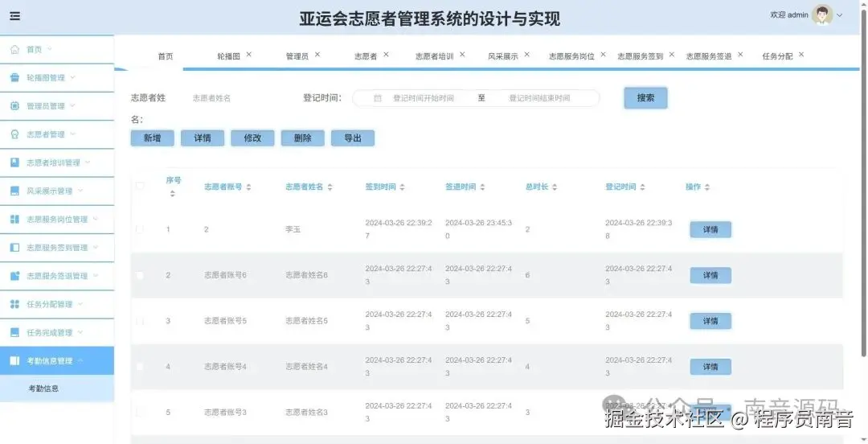The image size is (868, 444).
Task: Sort by 签退时间 column arrows
Action: click(x=483, y=187)
